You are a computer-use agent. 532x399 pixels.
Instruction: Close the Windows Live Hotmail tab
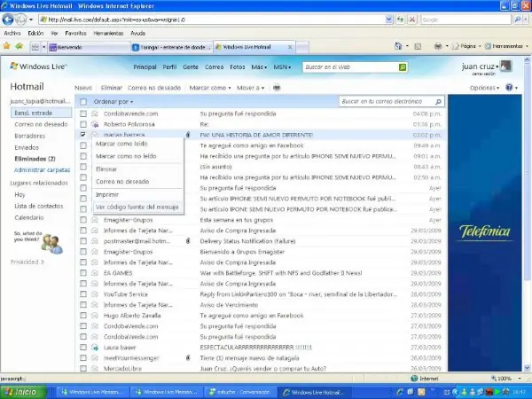[x=290, y=47]
